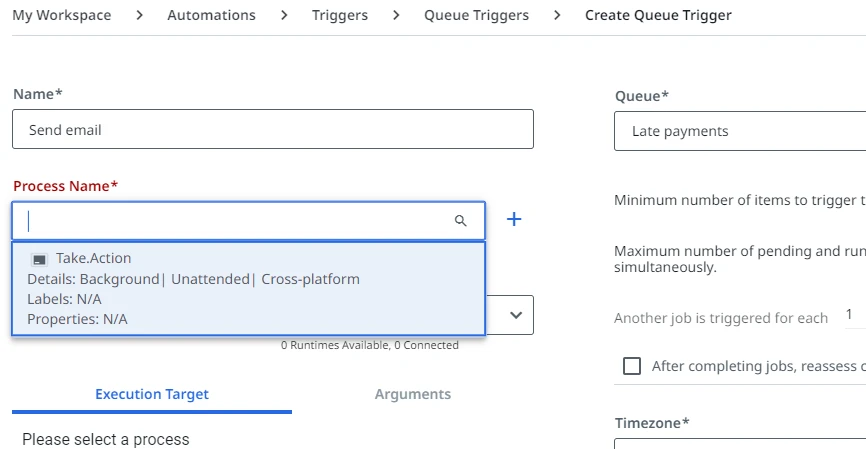This screenshot has width=866, height=449.
Task: Open the Timezone dropdown field
Action: 740,443
